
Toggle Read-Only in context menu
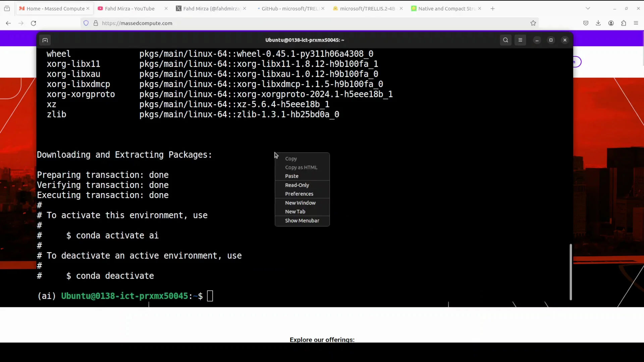pos(297,185)
